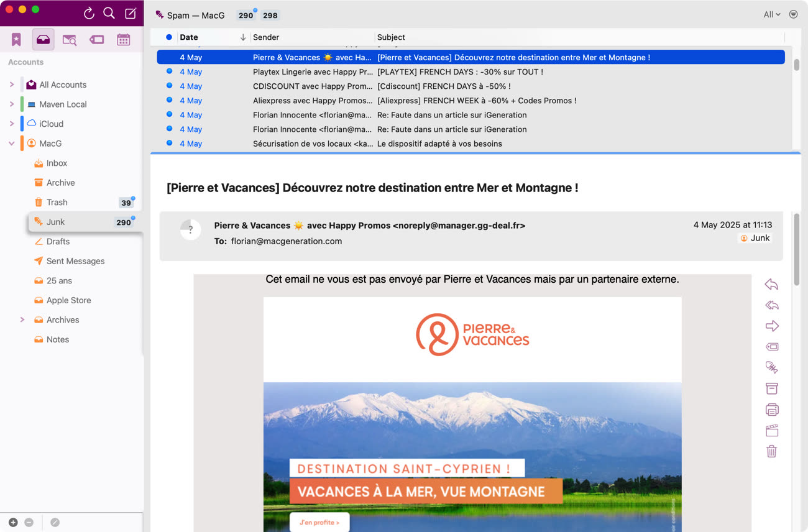Open the calendar sidebar icon

coord(124,40)
